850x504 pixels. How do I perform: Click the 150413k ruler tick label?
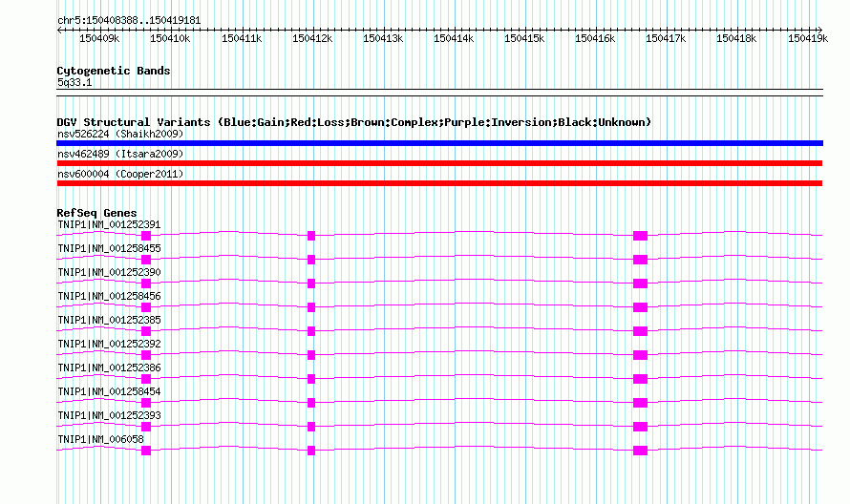(383, 38)
